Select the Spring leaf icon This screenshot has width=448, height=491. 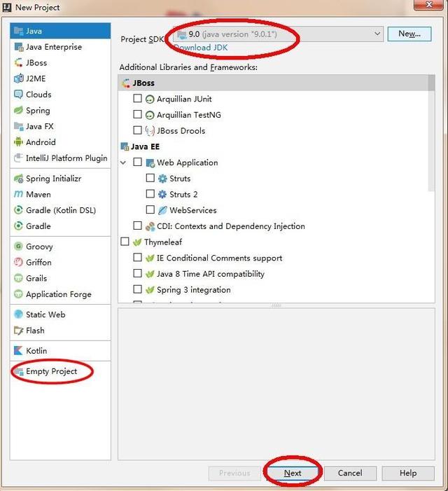pos(18,110)
